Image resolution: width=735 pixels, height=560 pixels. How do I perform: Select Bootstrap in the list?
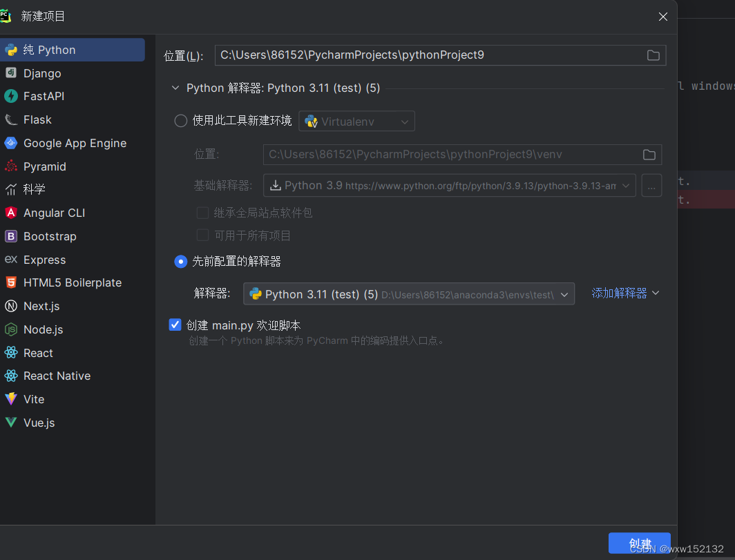(72, 236)
